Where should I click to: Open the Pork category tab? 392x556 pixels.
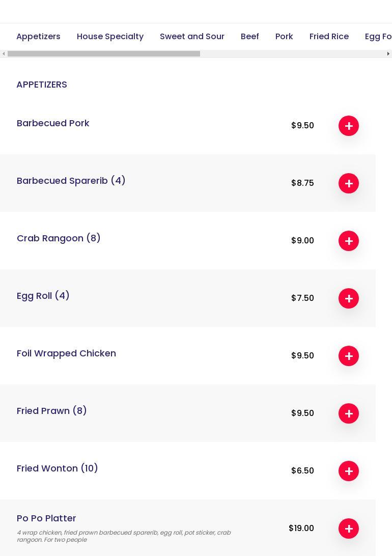284,36
